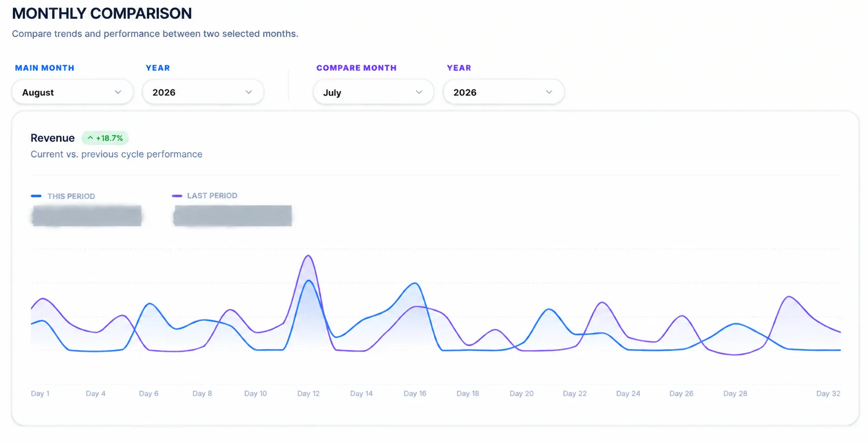
Task: Click 'Current vs. previous cycle performance' subtitle
Action: point(117,154)
